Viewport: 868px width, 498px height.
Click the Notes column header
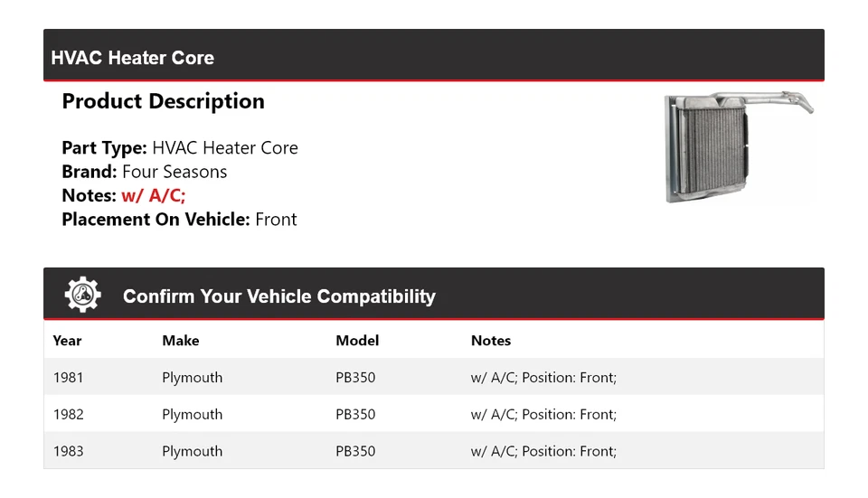tap(491, 341)
